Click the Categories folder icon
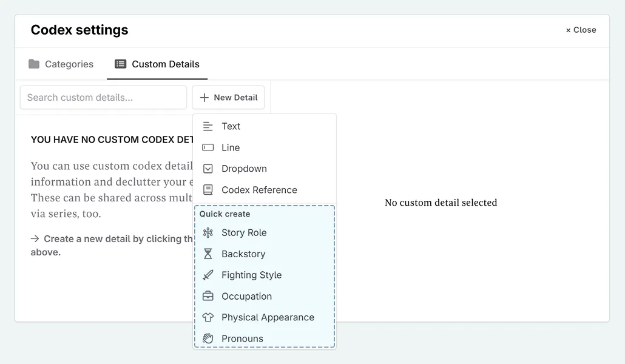Screen dimensions: 625x364 (34, 64)
